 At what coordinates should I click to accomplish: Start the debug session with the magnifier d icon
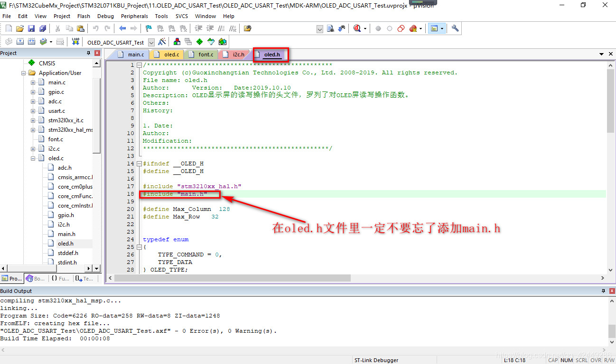[357, 28]
